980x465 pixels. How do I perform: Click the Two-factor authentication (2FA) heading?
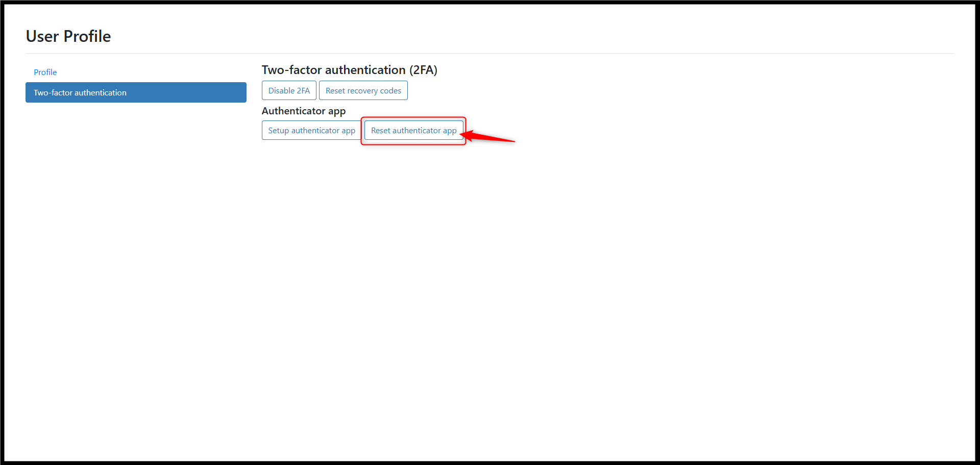350,70
